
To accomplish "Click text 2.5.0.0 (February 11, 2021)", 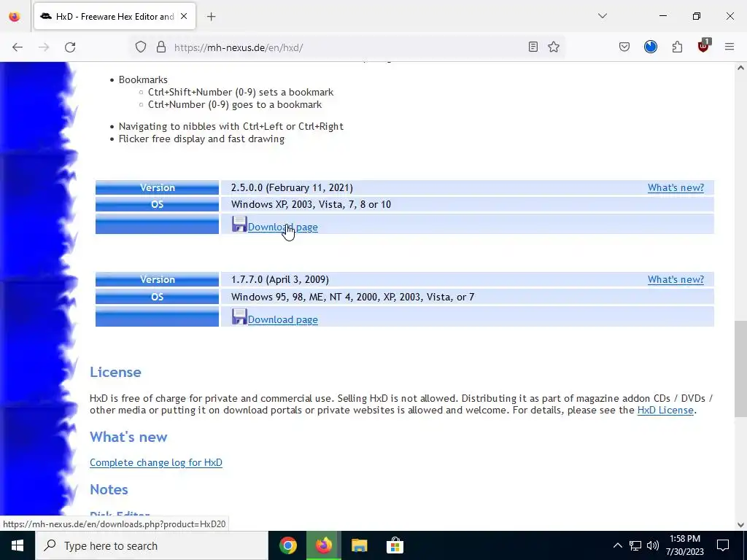I will (292, 187).
